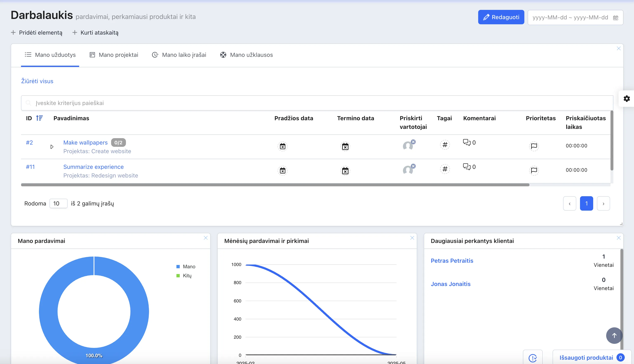Viewport: 634px width, 364px height.
Task: Switch to Mano užduotys tab
Action: 50,55
